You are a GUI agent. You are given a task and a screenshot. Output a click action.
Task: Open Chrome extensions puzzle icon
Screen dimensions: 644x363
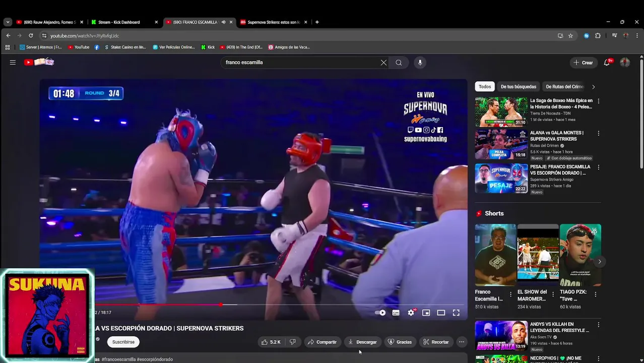(x=598, y=36)
